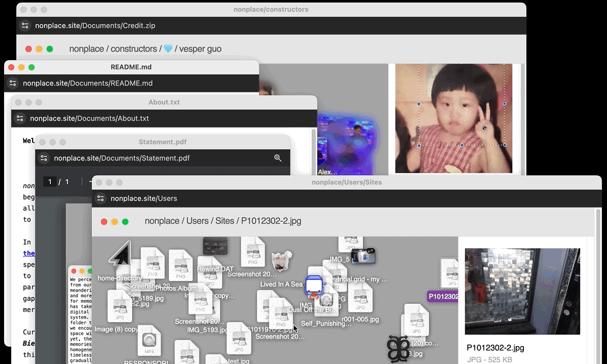Click the zoom magnifier in Statement.pdf address bar
The height and width of the screenshot is (364, 607).
pos(278,158)
